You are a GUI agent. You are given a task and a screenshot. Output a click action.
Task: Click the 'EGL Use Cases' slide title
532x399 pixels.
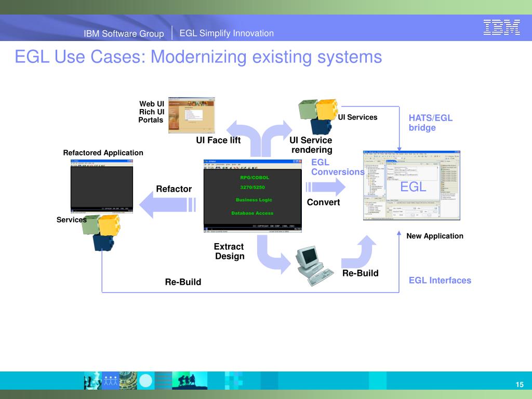198,57
